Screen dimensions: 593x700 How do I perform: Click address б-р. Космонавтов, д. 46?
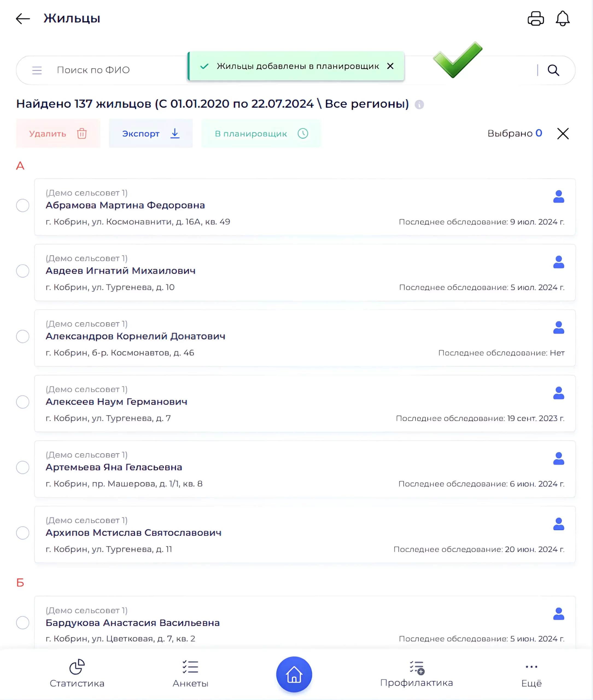coord(143,353)
